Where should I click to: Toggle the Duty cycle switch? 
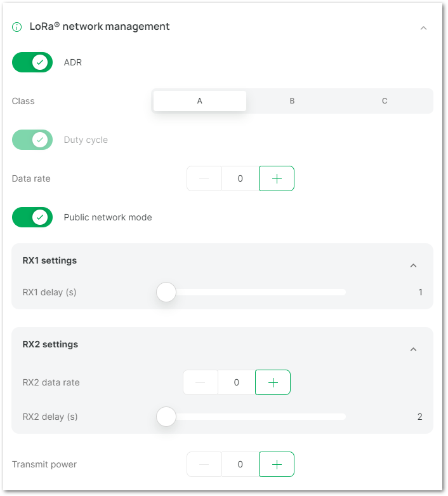coord(32,140)
